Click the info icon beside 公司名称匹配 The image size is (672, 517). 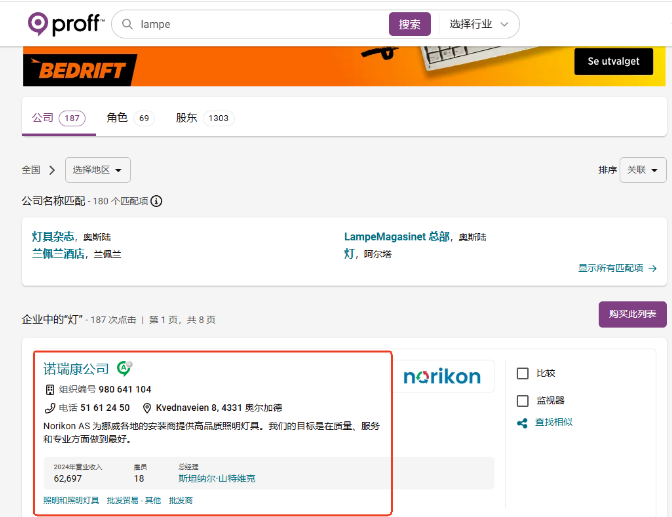click(x=157, y=201)
